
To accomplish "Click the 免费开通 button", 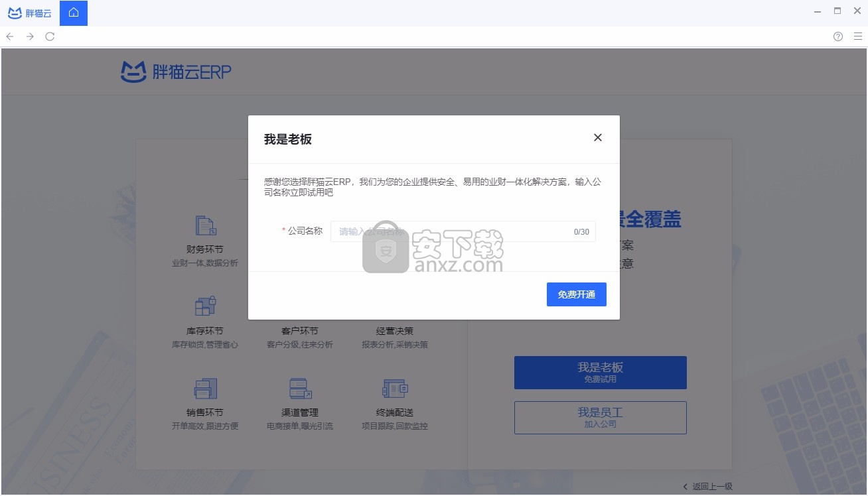I will 577,294.
